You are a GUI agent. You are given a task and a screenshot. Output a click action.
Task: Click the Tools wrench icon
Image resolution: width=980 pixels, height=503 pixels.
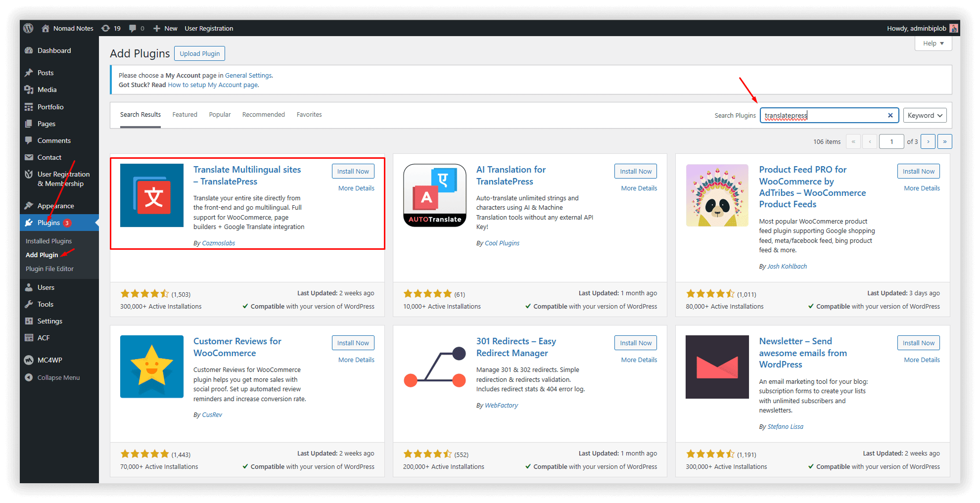pyautogui.click(x=29, y=304)
